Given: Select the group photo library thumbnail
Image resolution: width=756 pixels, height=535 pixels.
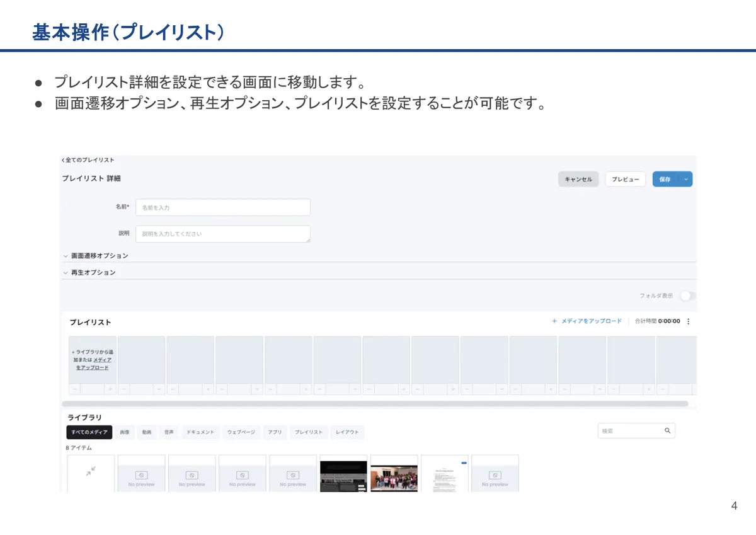Looking at the screenshot, I should pos(394,473).
